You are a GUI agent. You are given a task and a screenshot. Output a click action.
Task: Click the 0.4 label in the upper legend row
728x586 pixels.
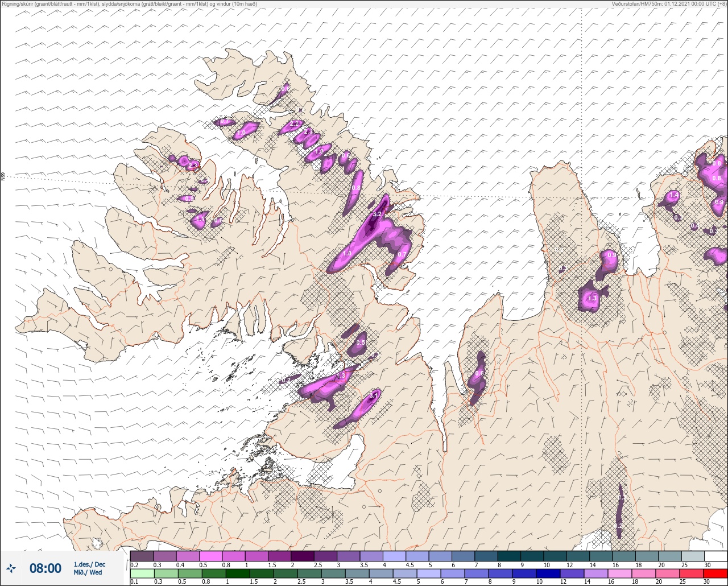pos(180,565)
